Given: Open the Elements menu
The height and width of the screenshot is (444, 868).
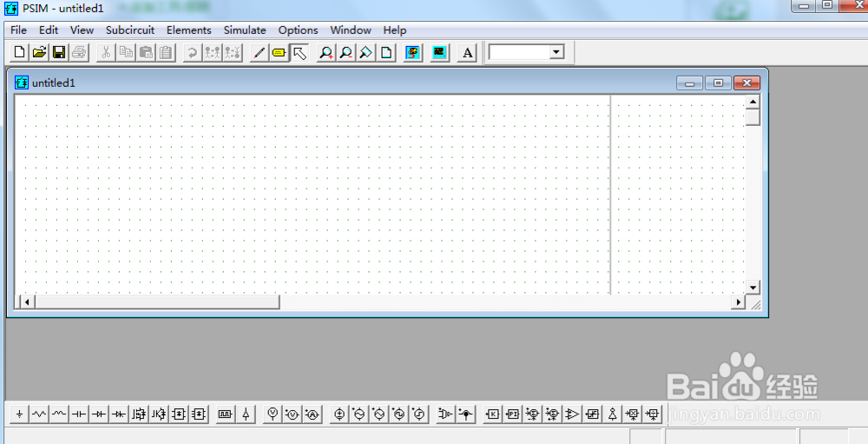Looking at the screenshot, I should coord(188,30).
